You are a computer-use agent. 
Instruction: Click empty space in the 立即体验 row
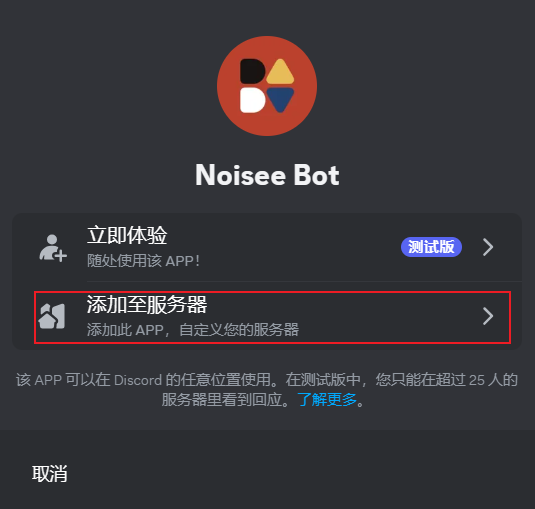point(300,247)
